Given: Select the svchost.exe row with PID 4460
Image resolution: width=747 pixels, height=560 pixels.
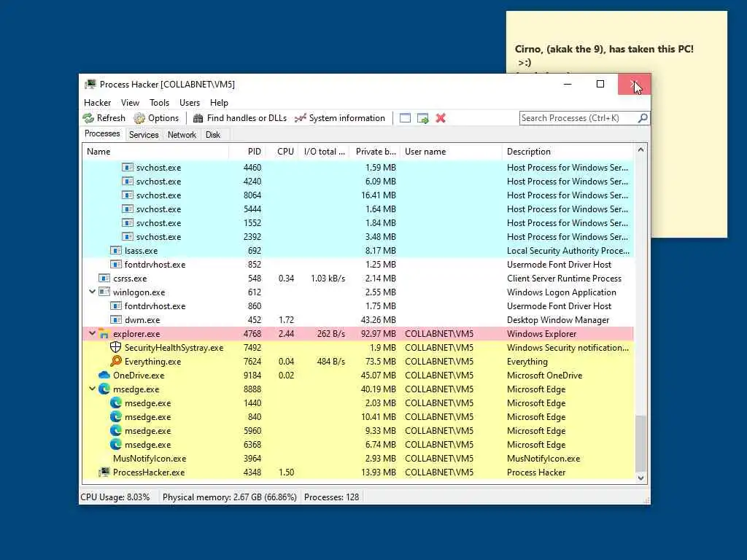Looking at the screenshot, I should coord(358,168).
